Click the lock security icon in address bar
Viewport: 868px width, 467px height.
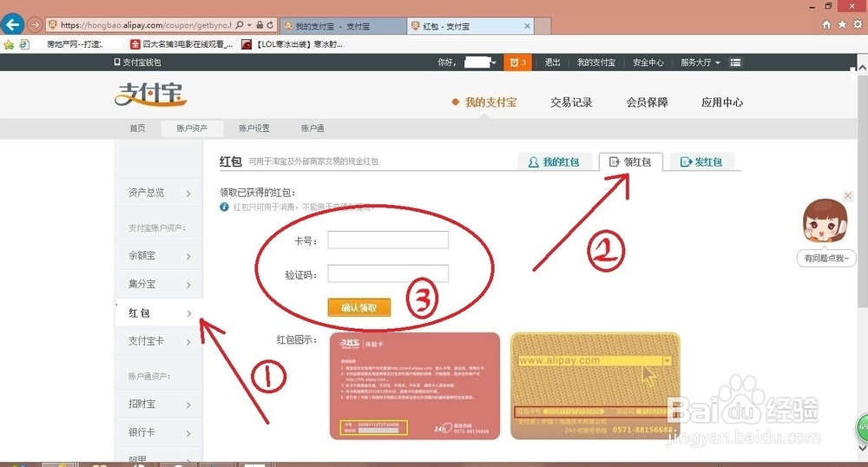pyautogui.click(x=260, y=25)
